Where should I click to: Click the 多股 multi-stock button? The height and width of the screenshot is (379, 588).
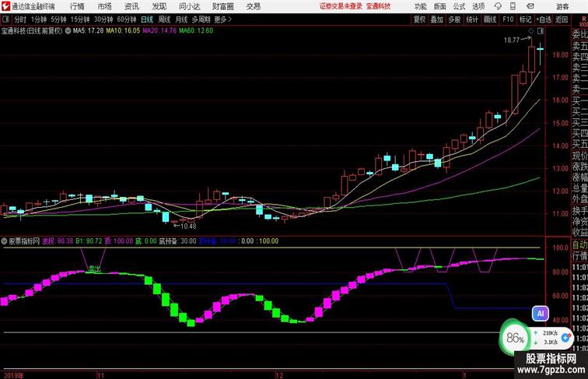click(454, 19)
